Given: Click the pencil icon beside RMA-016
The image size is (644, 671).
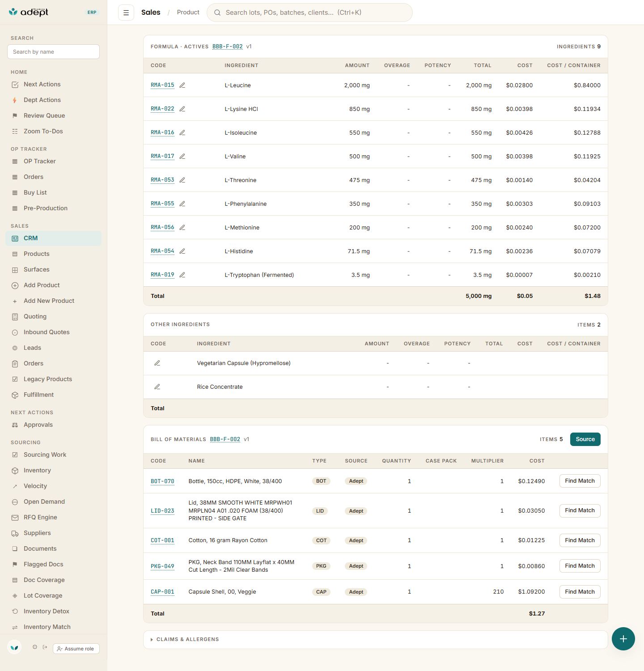Looking at the screenshot, I should [182, 132].
